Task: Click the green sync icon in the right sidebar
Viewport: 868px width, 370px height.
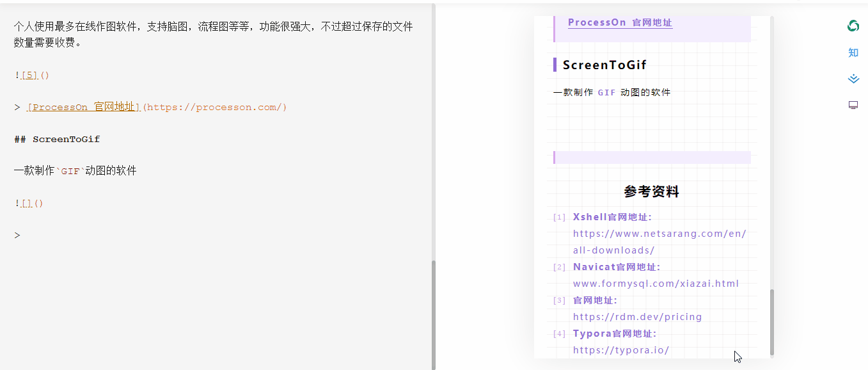Action: (853, 27)
